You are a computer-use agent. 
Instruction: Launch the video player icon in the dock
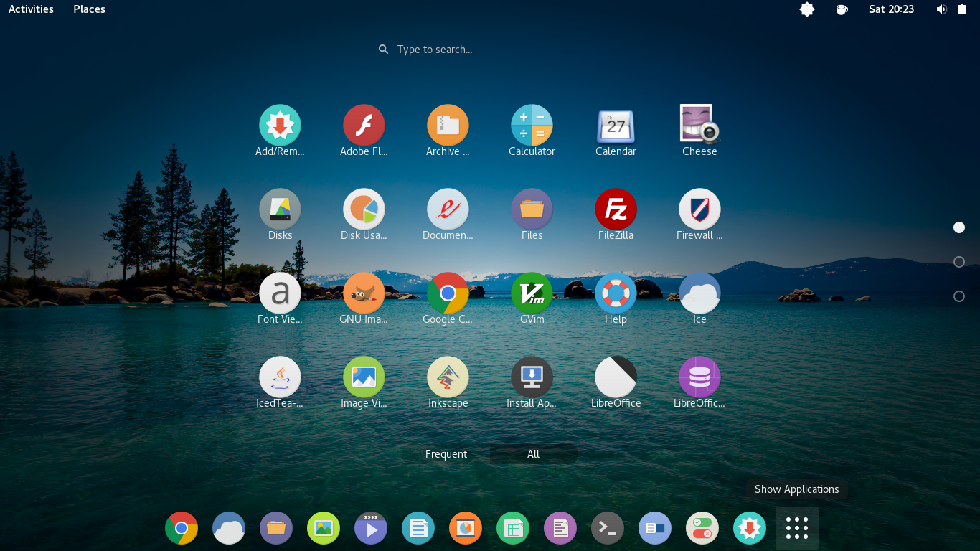(x=371, y=529)
